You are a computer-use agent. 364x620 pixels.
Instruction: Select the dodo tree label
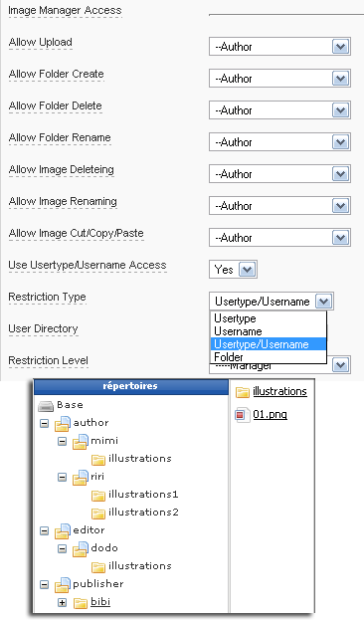point(104,547)
